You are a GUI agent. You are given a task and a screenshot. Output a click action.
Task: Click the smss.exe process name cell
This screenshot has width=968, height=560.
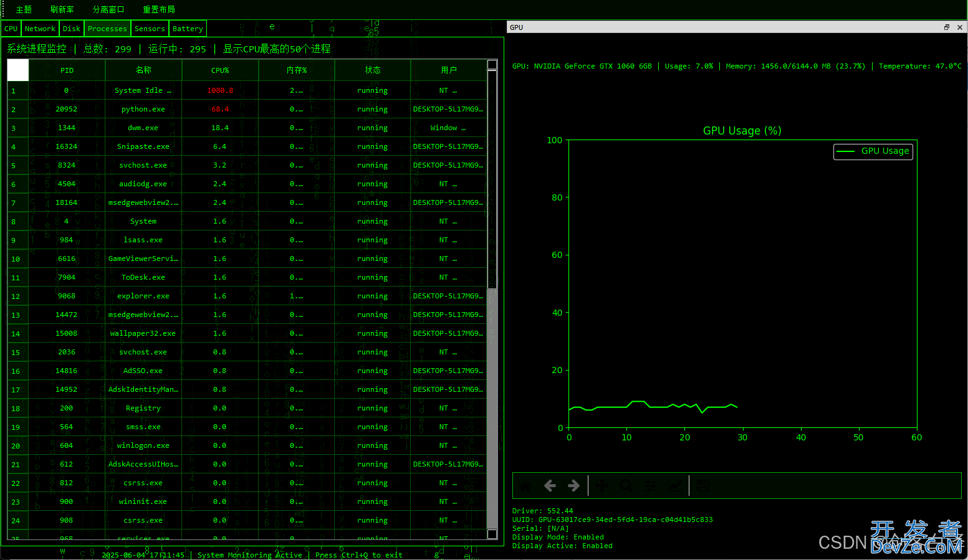point(143,427)
